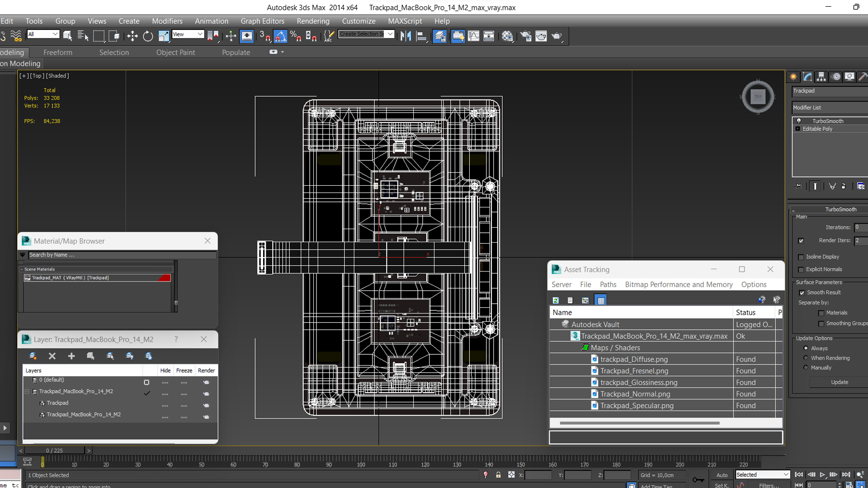
Task: Refresh the Asset Tracking list
Action: tap(556, 300)
